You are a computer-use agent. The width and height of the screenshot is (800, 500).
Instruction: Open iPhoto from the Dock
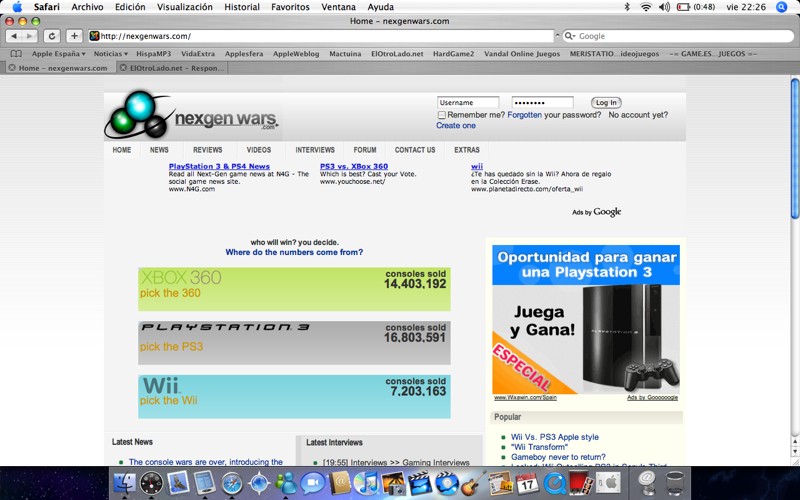pyautogui.click(x=393, y=483)
